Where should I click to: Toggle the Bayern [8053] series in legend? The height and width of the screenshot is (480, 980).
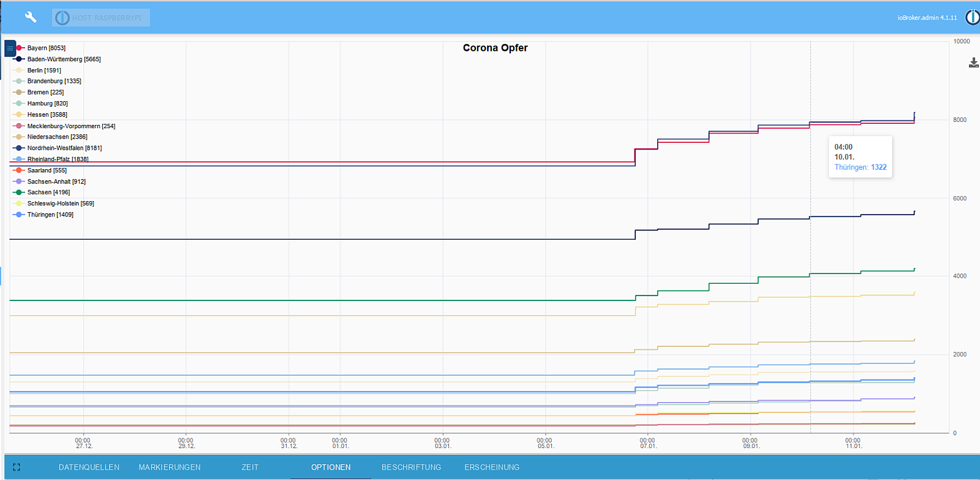(x=39, y=48)
